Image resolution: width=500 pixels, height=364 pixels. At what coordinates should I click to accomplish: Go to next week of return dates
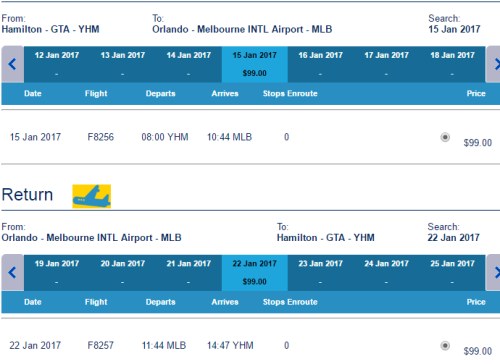pos(494,273)
